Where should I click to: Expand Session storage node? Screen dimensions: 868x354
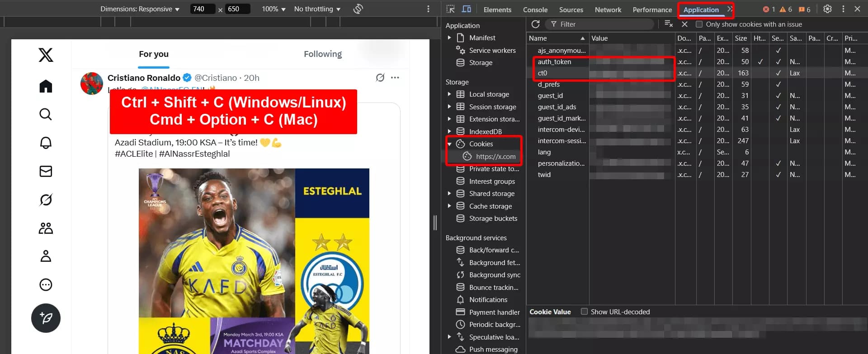[449, 107]
